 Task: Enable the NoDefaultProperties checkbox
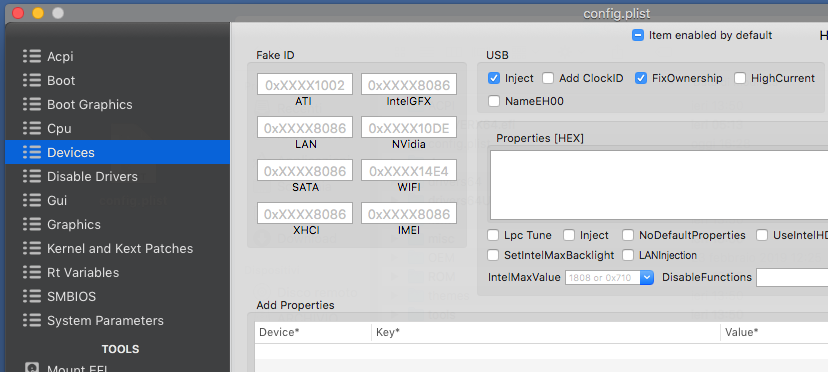pos(628,235)
